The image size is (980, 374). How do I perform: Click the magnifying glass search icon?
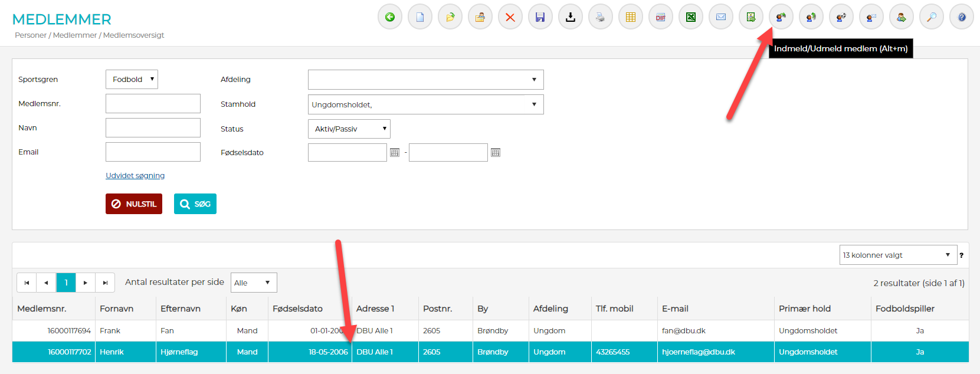click(932, 17)
